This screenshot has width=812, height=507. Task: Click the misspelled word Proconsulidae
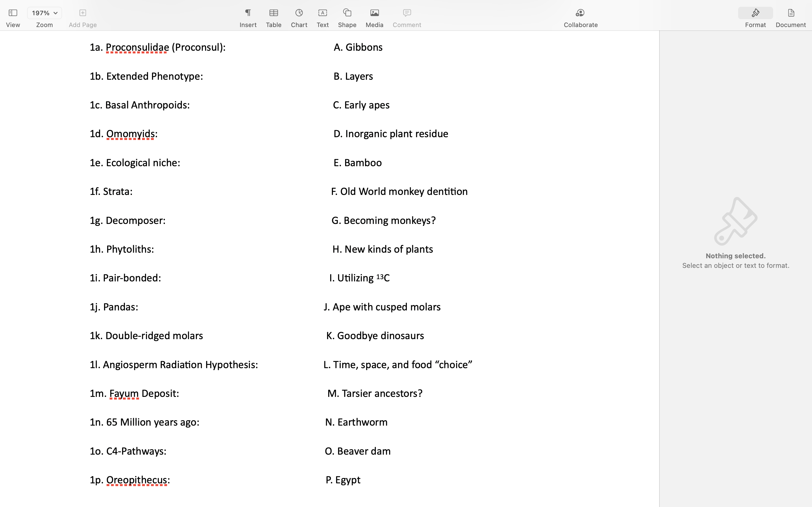[137, 48]
